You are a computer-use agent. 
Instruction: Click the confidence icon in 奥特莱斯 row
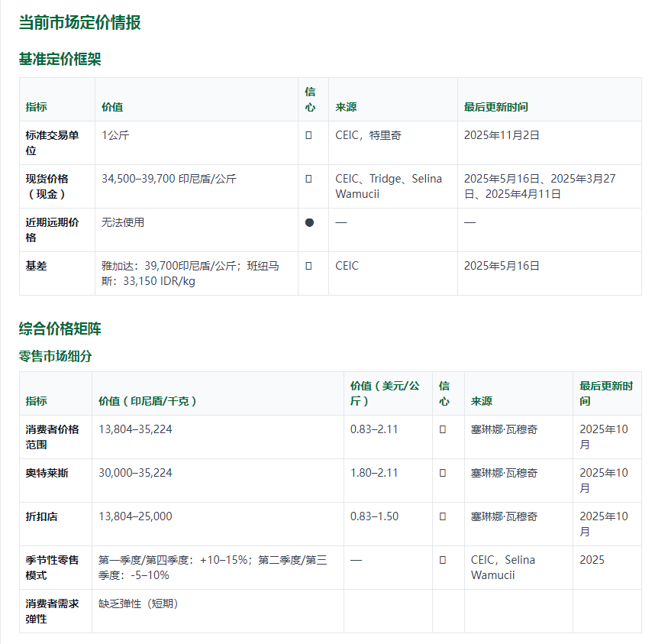point(444,473)
